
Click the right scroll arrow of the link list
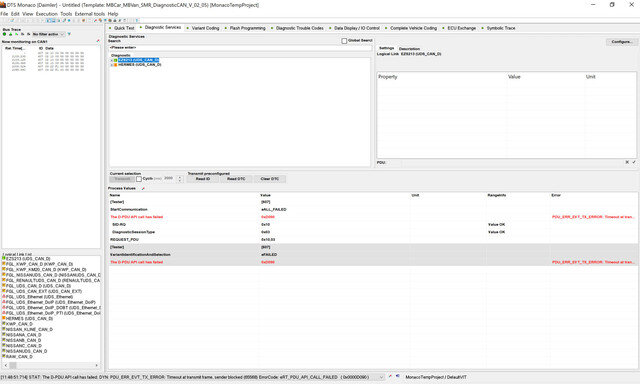point(97,365)
